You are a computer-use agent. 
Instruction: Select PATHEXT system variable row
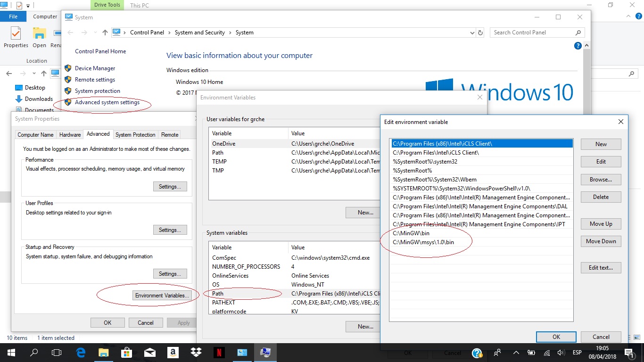click(x=295, y=303)
